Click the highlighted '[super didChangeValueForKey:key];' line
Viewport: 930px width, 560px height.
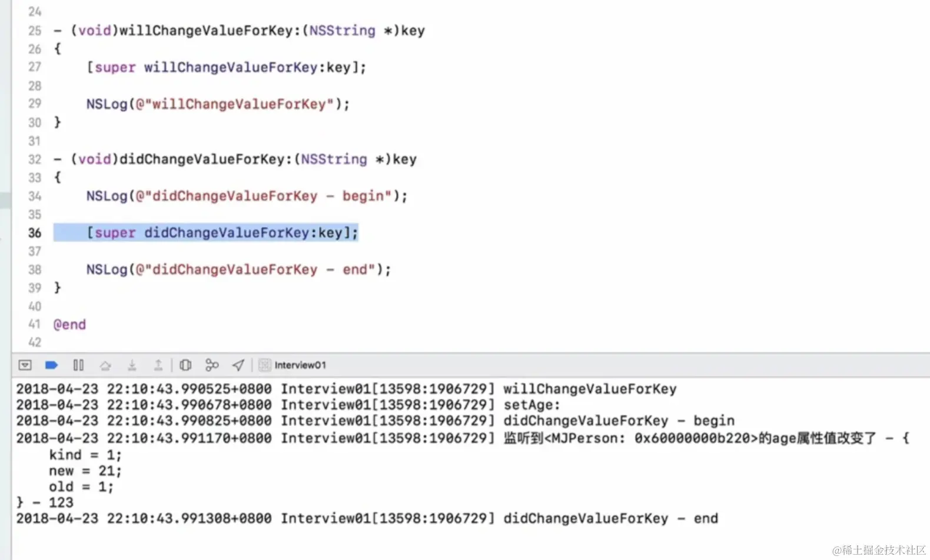pos(222,233)
